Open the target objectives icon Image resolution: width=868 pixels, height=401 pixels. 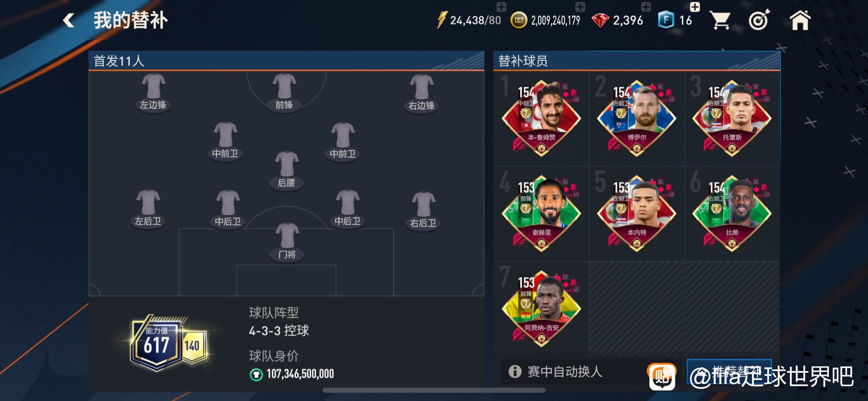click(x=759, y=20)
